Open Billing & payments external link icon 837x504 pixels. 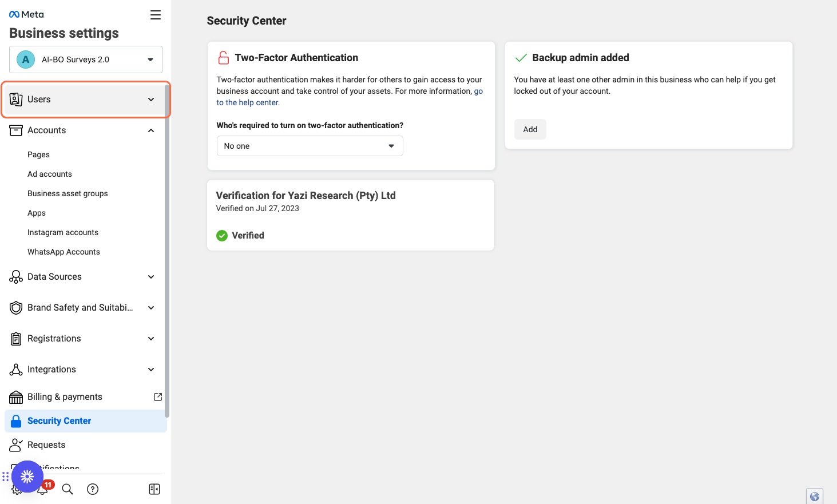(x=158, y=397)
